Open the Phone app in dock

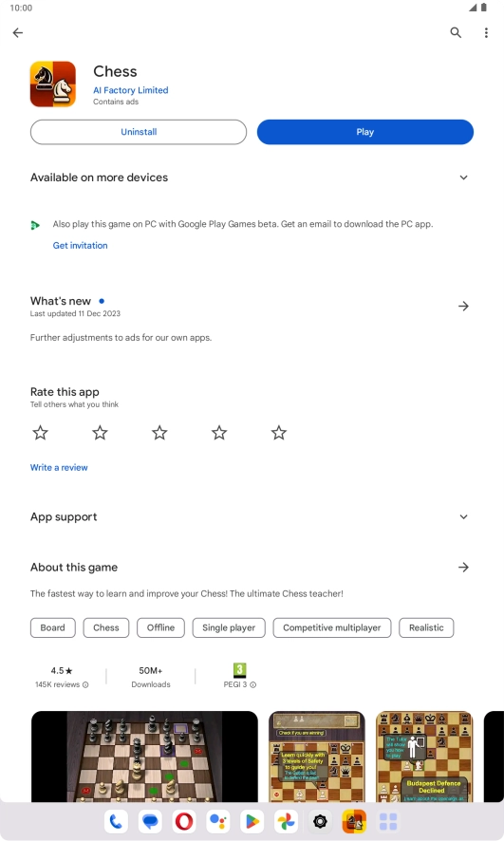point(116,821)
